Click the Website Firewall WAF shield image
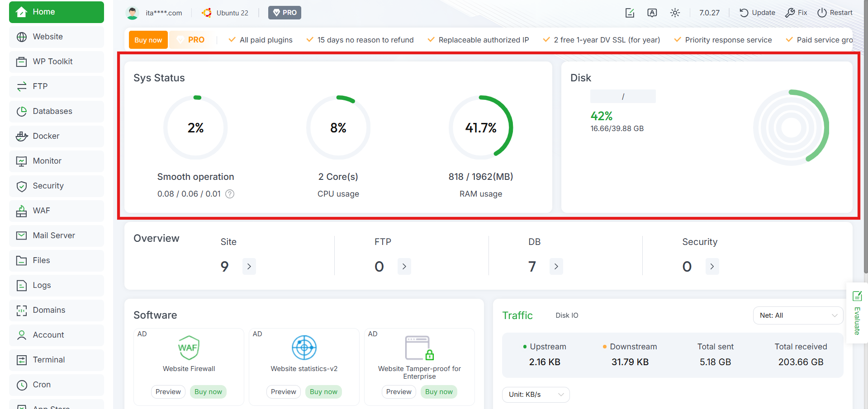 point(189,348)
